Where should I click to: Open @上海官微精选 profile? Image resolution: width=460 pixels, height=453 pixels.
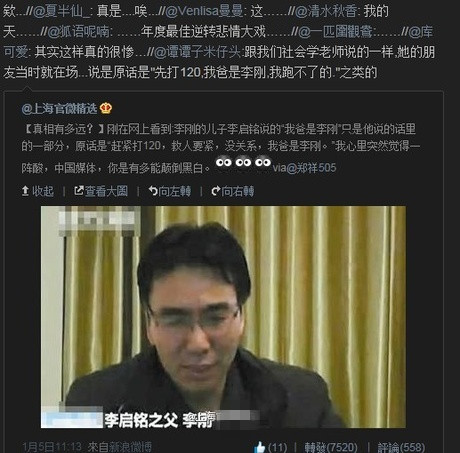tap(59, 109)
